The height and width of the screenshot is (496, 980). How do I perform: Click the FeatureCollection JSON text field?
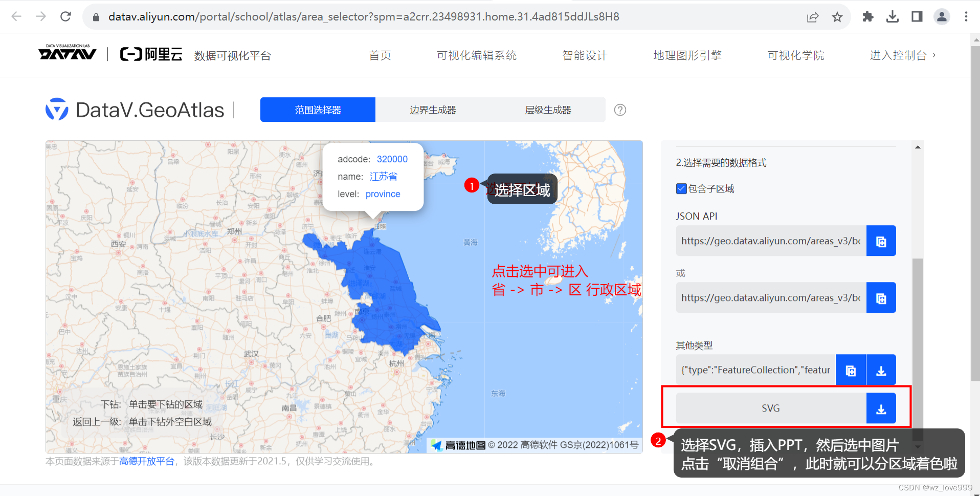click(x=755, y=370)
